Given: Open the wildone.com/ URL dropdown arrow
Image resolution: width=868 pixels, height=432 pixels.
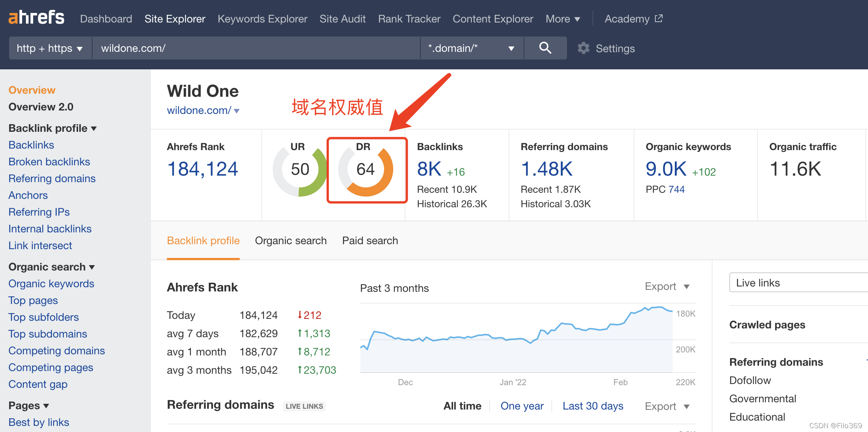Looking at the screenshot, I should pyautogui.click(x=237, y=111).
